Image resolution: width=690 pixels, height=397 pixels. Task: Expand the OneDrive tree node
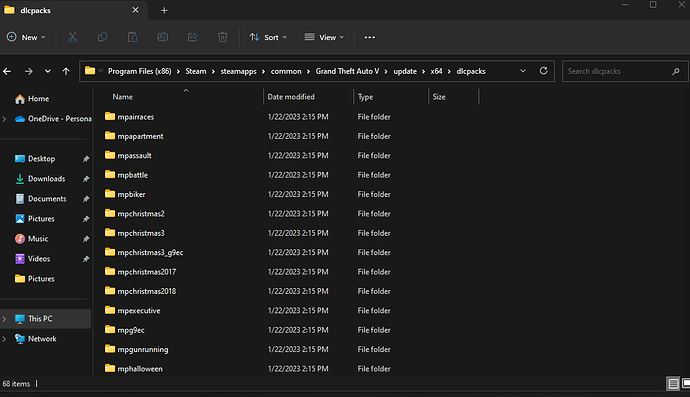coord(4,119)
